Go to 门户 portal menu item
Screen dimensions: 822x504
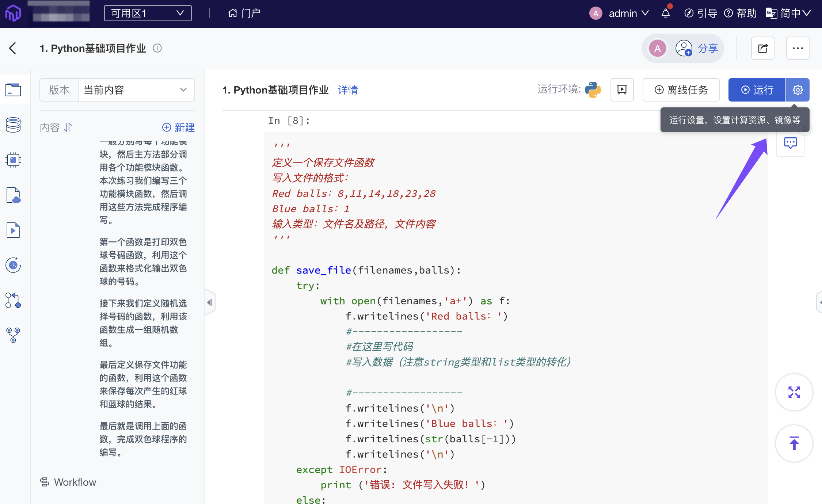[x=244, y=14]
